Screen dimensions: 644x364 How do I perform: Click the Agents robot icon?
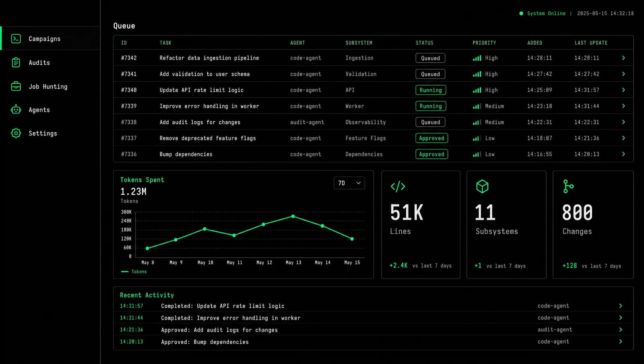16,109
